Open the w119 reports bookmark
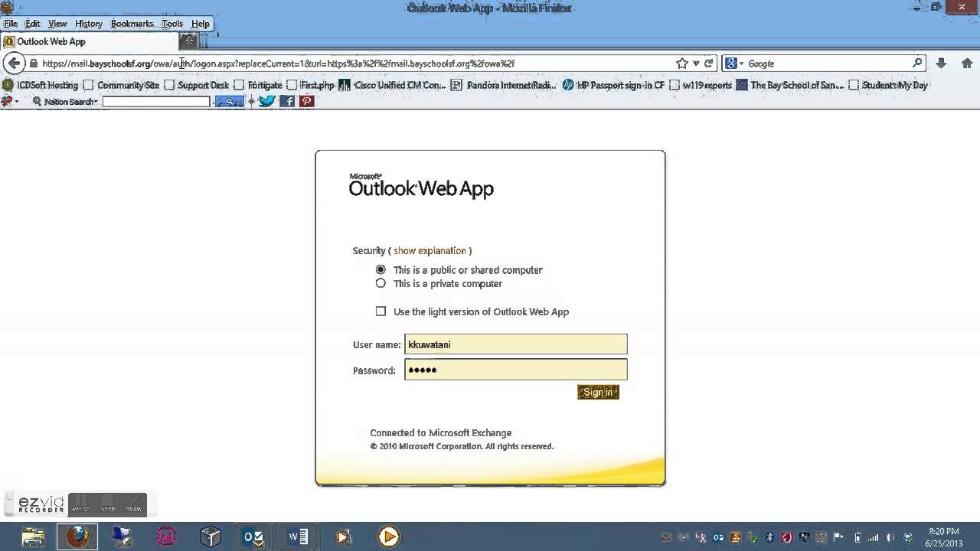The width and height of the screenshot is (980, 551). pos(701,85)
